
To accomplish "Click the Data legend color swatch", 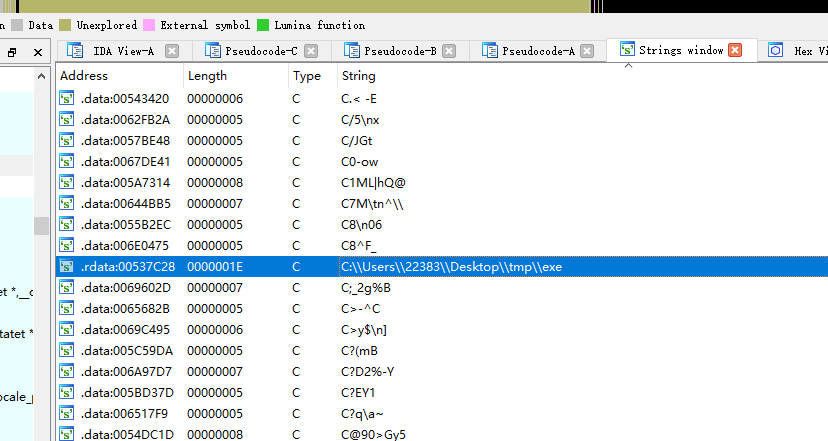I will 17,25.
